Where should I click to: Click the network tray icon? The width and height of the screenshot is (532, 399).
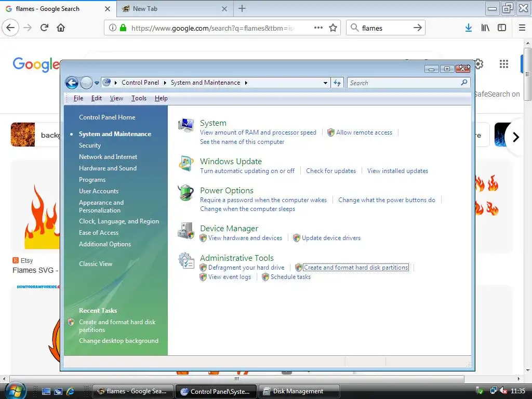(494, 391)
